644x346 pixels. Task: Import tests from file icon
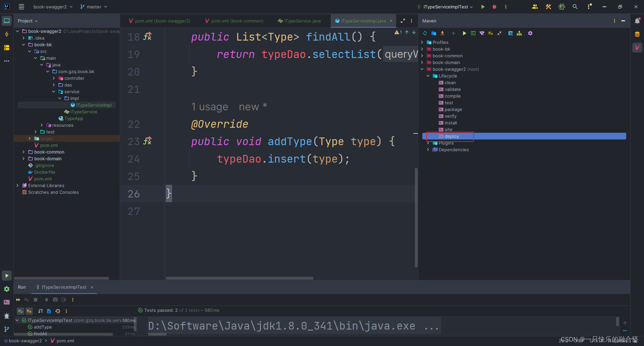pos(49,311)
